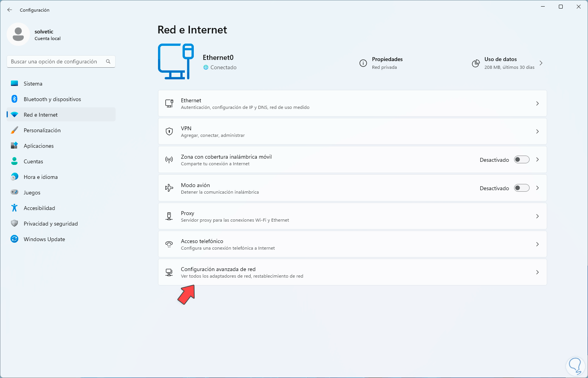Click the Modo avión airplane icon
The width and height of the screenshot is (588, 378).
[169, 188]
